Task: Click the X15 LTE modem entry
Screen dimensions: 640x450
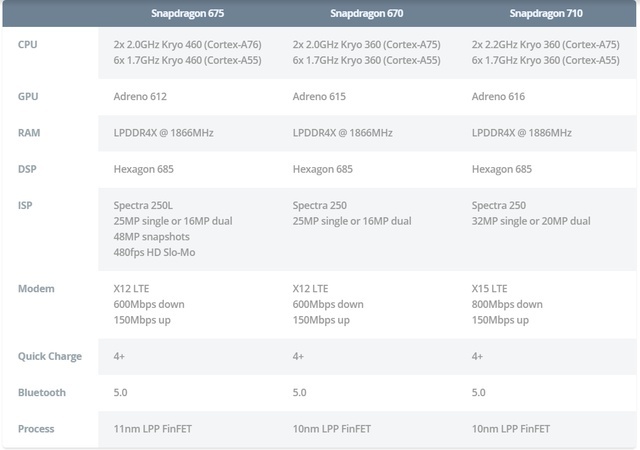Action: pos(495,288)
